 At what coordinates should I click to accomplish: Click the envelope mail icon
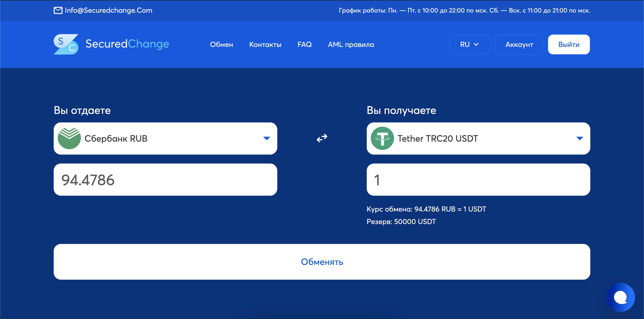58,10
